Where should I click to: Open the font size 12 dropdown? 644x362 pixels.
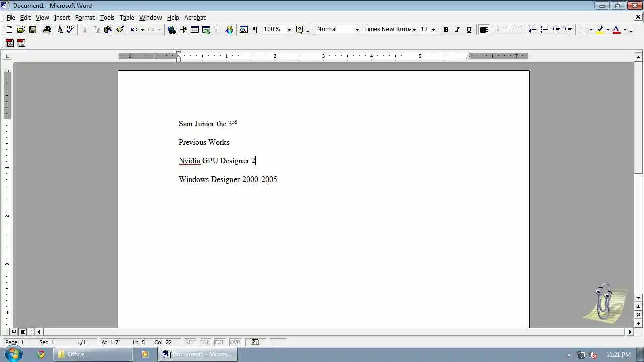(x=433, y=30)
